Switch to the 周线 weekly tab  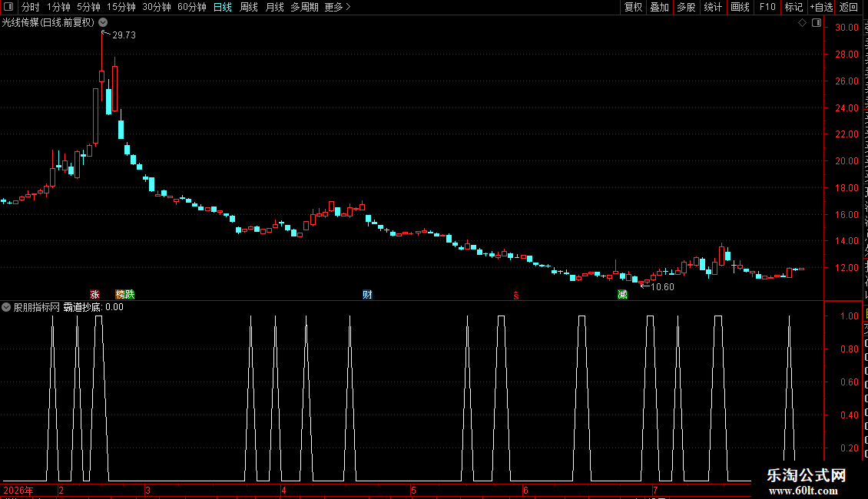[249, 7]
